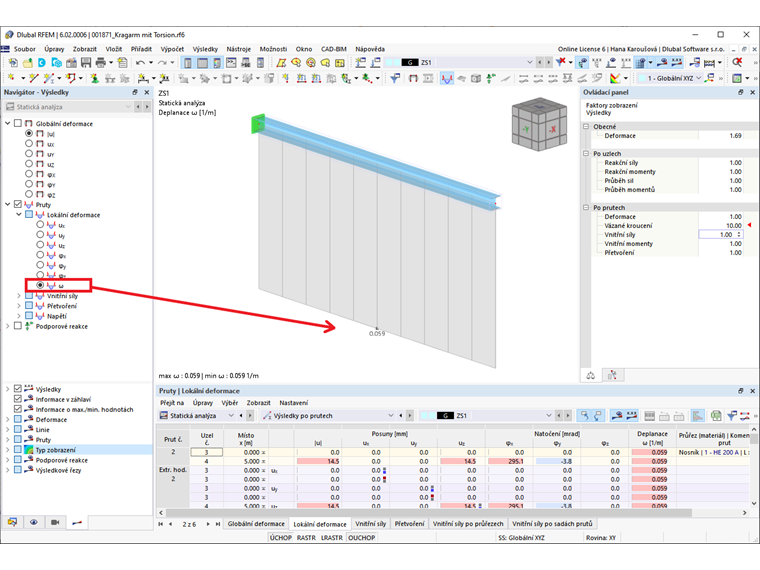The image size is (760, 570).
Task: Open the Nástroje menu
Action: (x=238, y=49)
